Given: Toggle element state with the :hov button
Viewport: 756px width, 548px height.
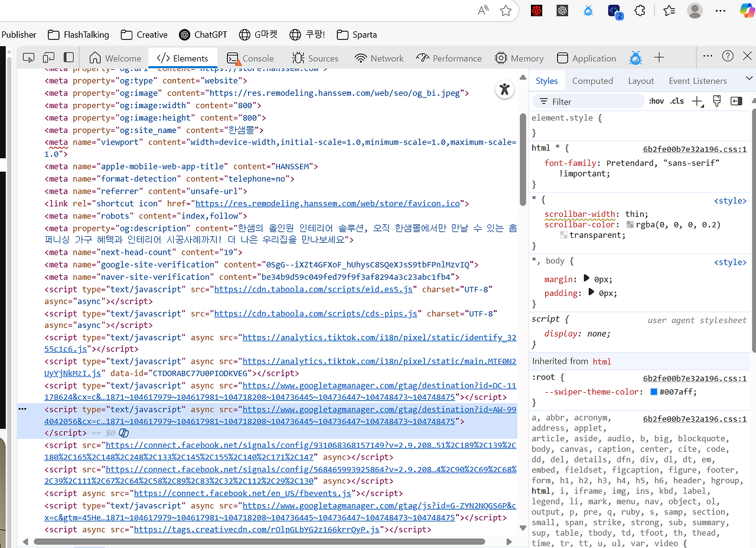Looking at the screenshot, I should pos(656,101).
